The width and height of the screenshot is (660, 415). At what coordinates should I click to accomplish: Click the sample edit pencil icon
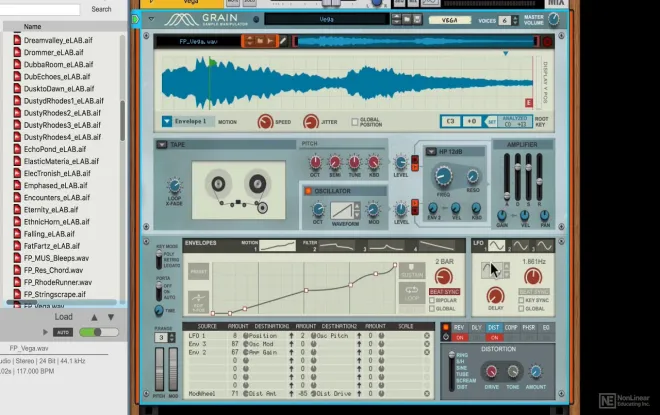click(x=283, y=41)
